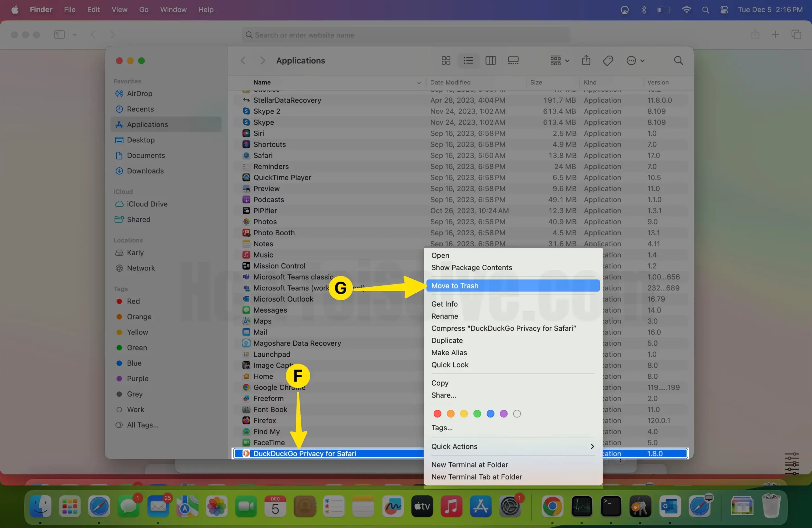Apply the green tag color dot
The height and width of the screenshot is (528, 812).
pos(477,414)
